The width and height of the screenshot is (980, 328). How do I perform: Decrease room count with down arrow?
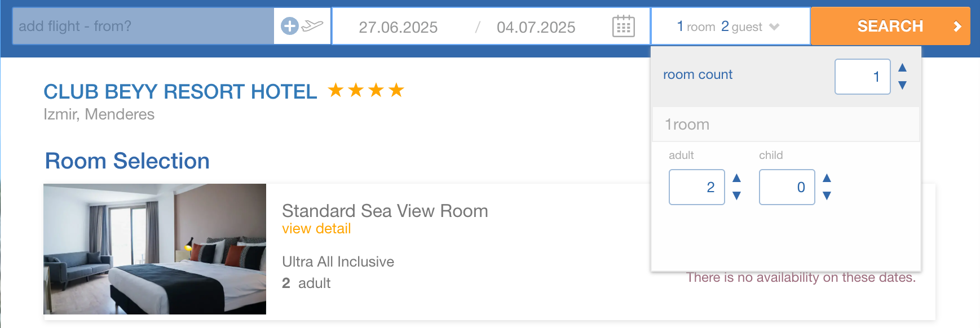[902, 85]
